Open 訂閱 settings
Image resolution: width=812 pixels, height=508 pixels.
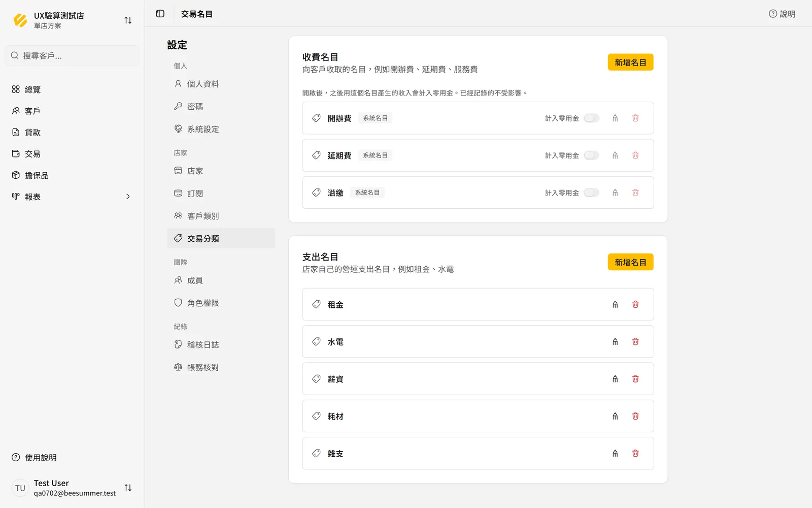point(221,194)
